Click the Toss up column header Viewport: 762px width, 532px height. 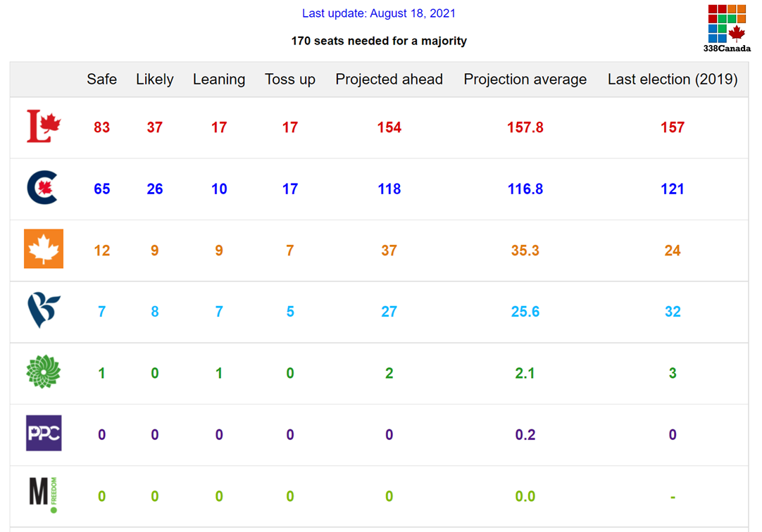point(290,80)
